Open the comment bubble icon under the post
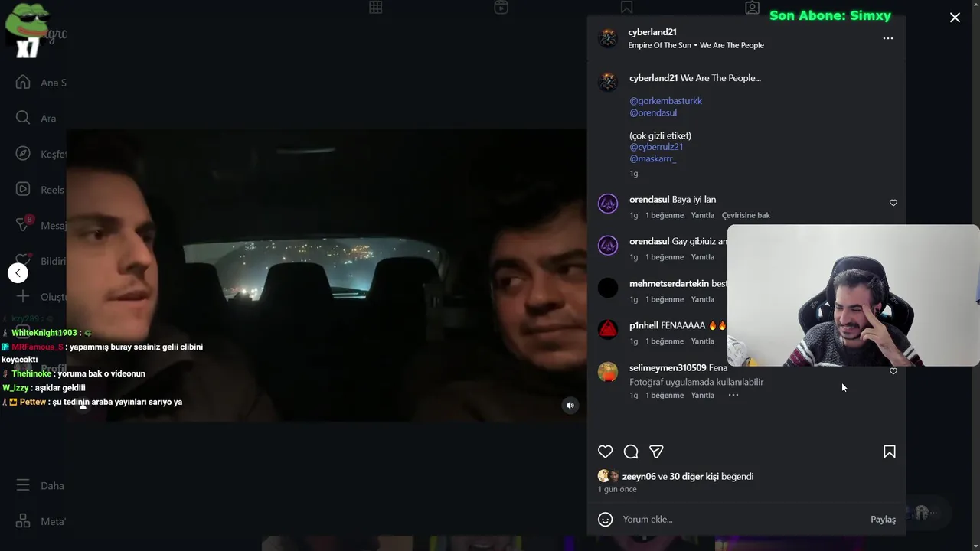 click(x=631, y=452)
